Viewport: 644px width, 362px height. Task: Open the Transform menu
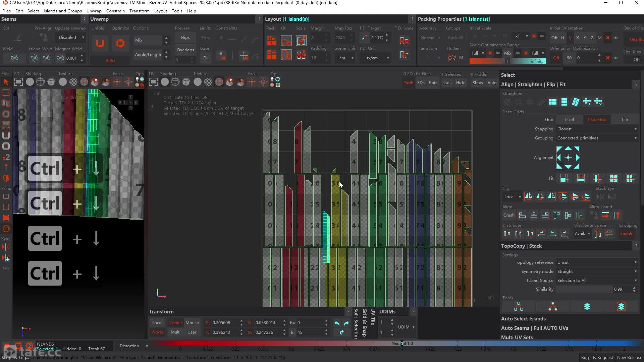point(139,11)
